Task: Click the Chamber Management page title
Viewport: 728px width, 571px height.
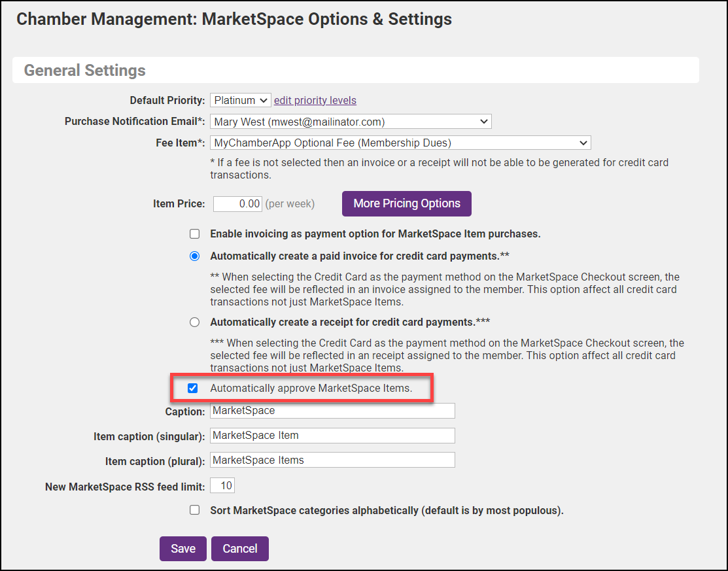Action: [234, 19]
